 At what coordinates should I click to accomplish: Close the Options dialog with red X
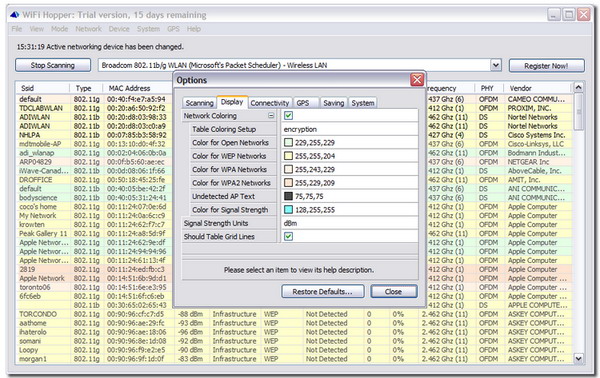(x=417, y=80)
